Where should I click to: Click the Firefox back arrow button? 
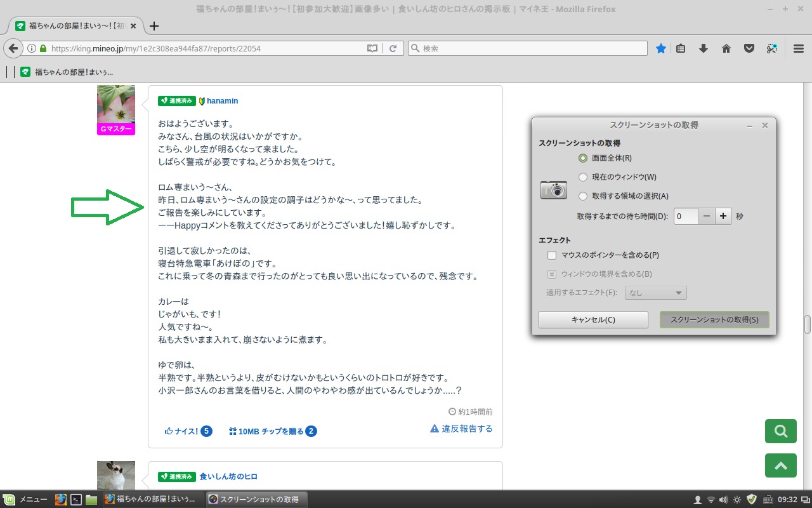[x=13, y=48]
